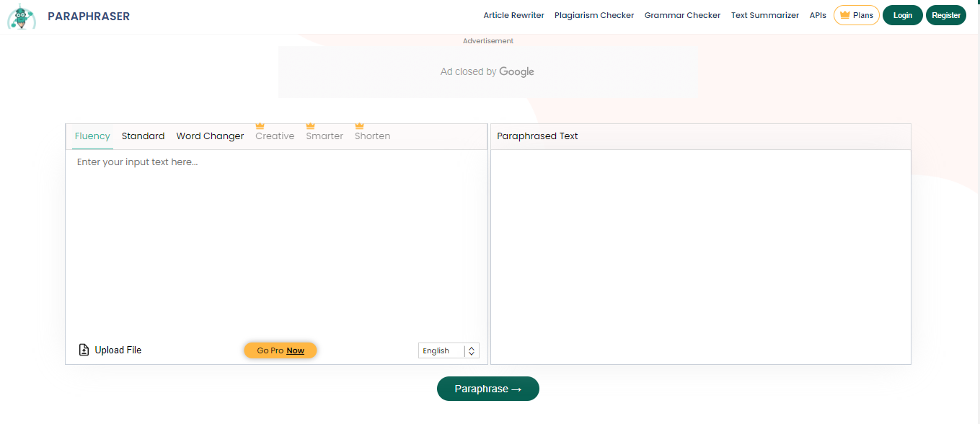Select the Creative premium mode tab
980x424 pixels.
(x=275, y=136)
